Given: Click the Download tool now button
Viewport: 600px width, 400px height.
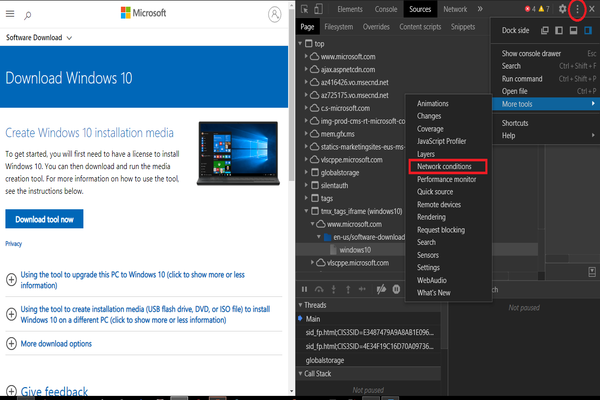Looking at the screenshot, I should point(44,219).
